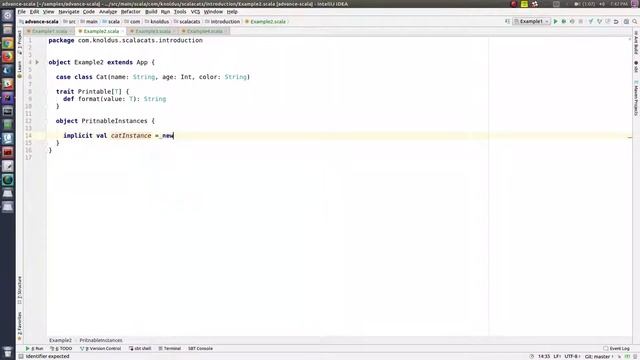The image size is (640, 360).
Task: Switch to the Example3.scala editor tab
Action: [152, 31]
